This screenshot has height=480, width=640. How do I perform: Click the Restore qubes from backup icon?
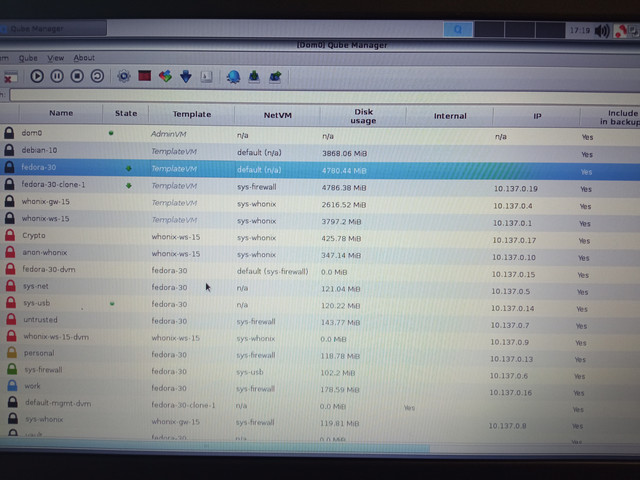pos(276,77)
